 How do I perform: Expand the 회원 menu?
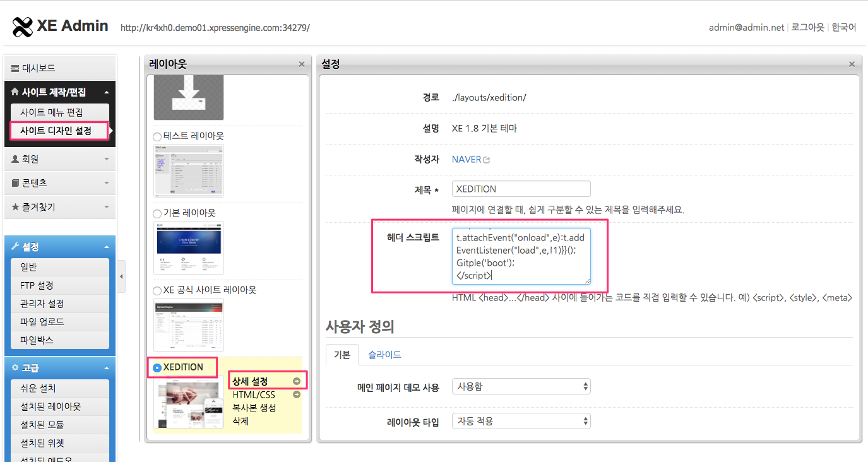tap(60, 159)
